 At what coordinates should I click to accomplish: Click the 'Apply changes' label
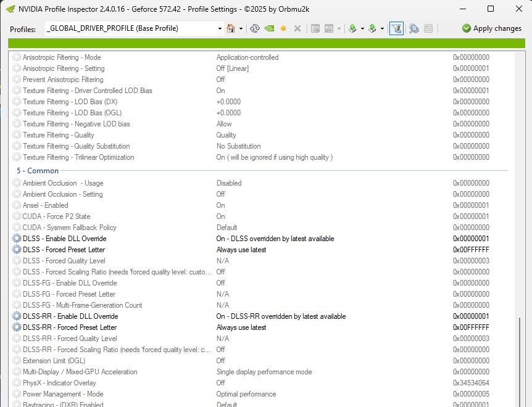click(x=497, y=28)
